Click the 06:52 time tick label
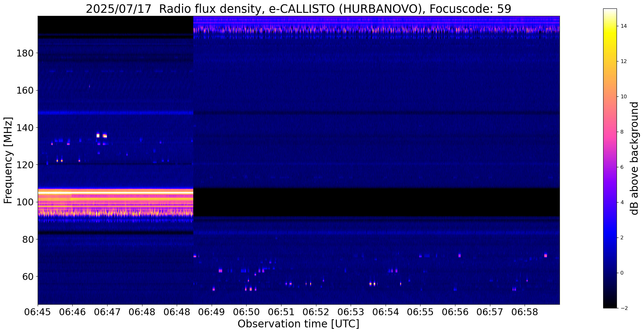Screen dimensions: 644x333 point(316,312)
